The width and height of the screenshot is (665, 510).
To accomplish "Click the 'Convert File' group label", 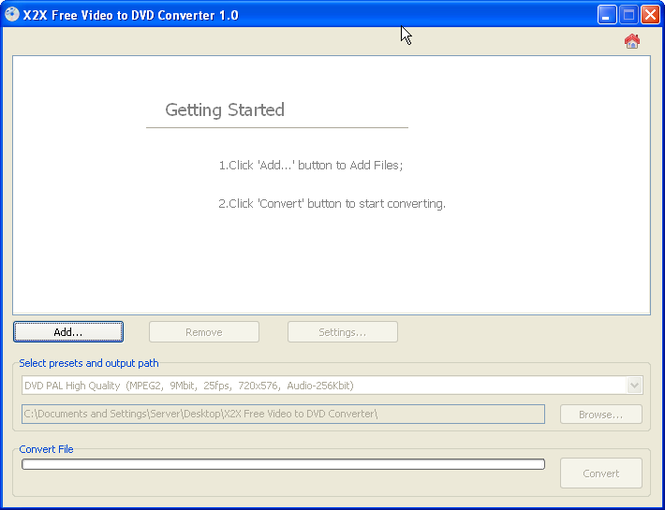I will (46, 449).
